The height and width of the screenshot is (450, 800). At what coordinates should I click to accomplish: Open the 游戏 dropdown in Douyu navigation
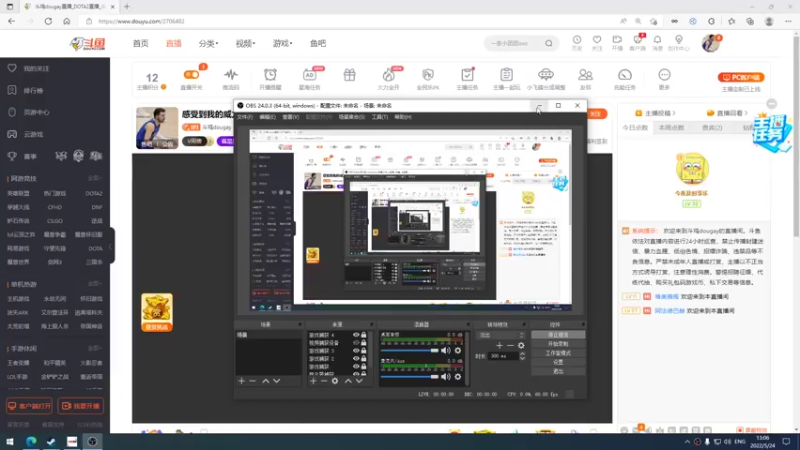pos(282,43)
